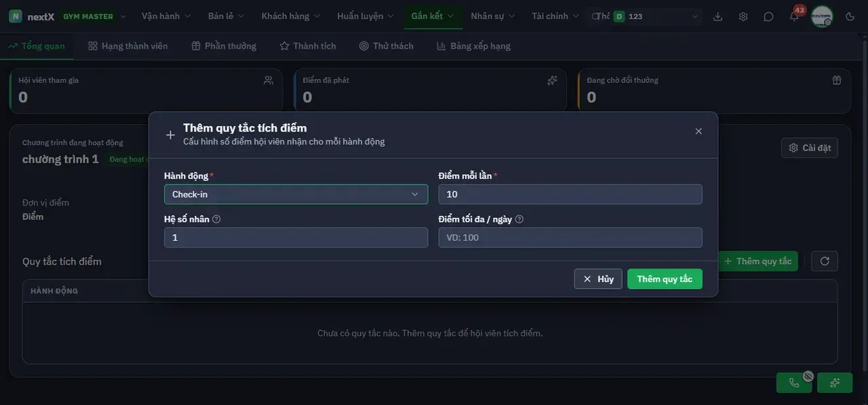Toggle dark mode with the moon icon
Screen dimensions: 868x405
coord(850,16)
